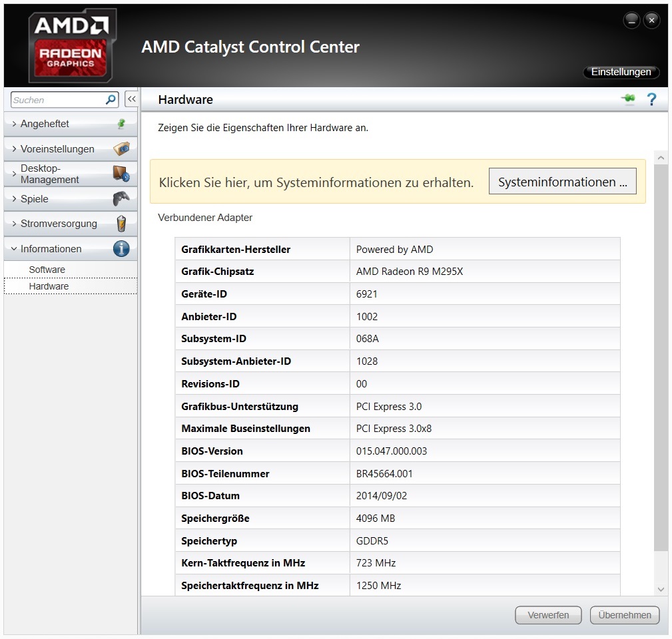Minimize the Catalyst Control Center window
The image size is (672, 639).
point(632,20)
